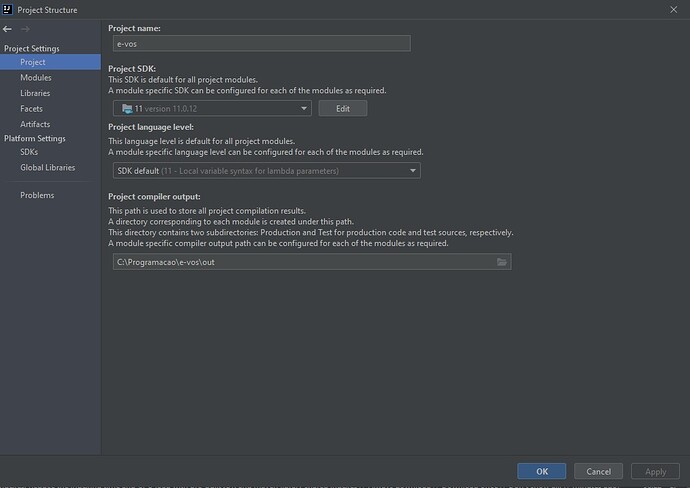Confirm with the OK button

[x=542, y=471]
